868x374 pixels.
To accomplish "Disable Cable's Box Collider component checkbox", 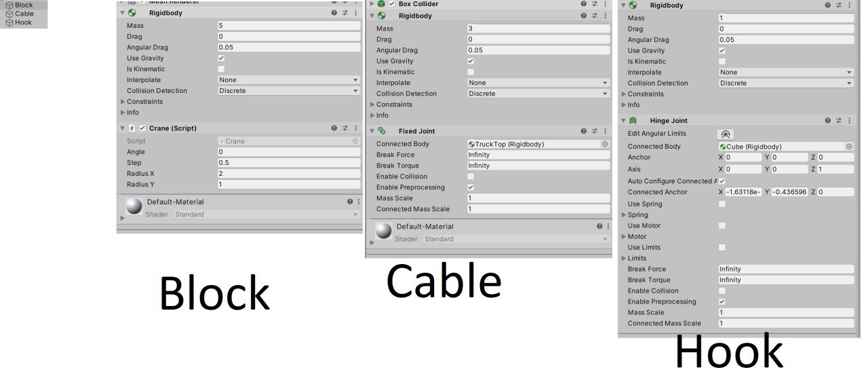I will point(392,4).
